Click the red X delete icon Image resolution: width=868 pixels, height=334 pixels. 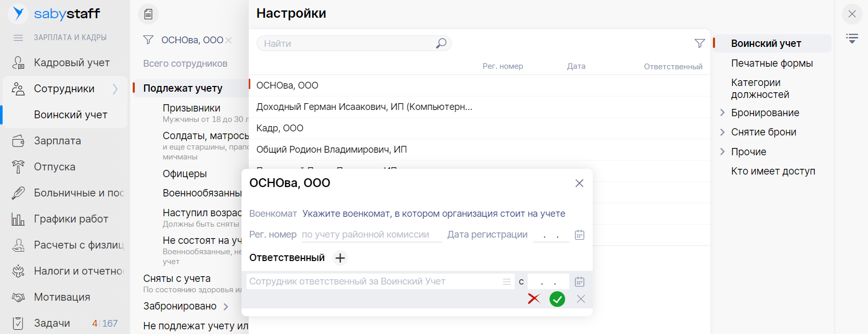pyautogui.click(x=533, y=299)
